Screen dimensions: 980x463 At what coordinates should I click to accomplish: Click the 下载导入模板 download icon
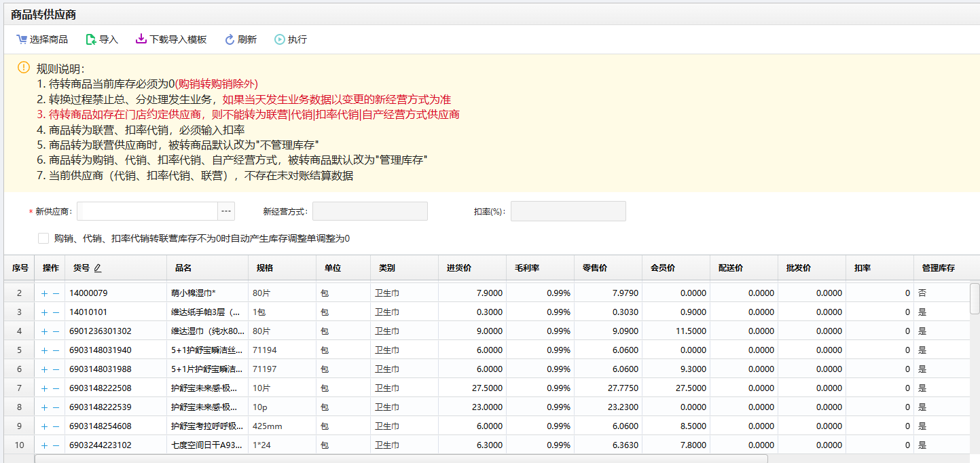tap(141, 39)
